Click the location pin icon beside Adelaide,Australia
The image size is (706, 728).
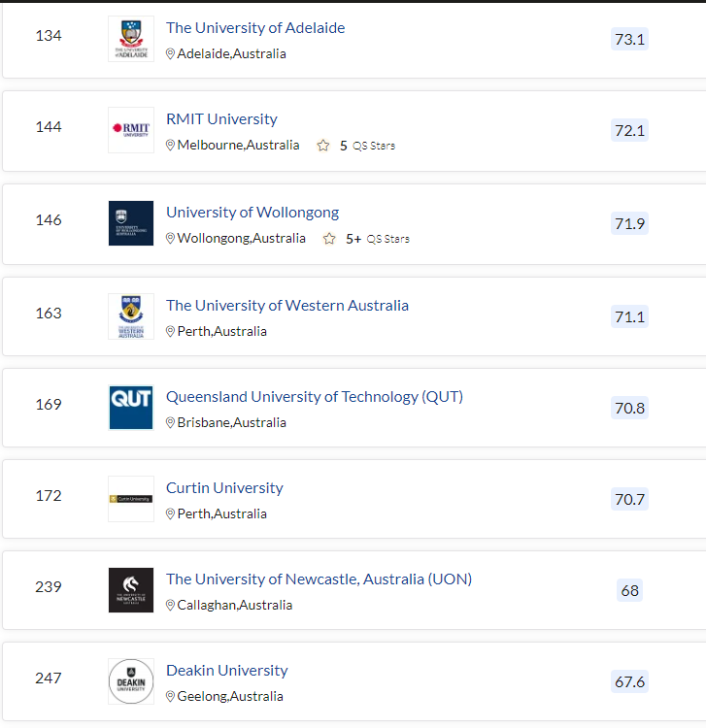(x=171, y=53)
